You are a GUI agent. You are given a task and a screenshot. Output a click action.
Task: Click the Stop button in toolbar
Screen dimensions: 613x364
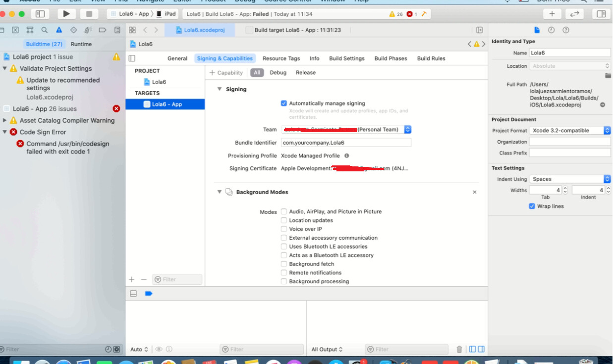coord(89,14)
